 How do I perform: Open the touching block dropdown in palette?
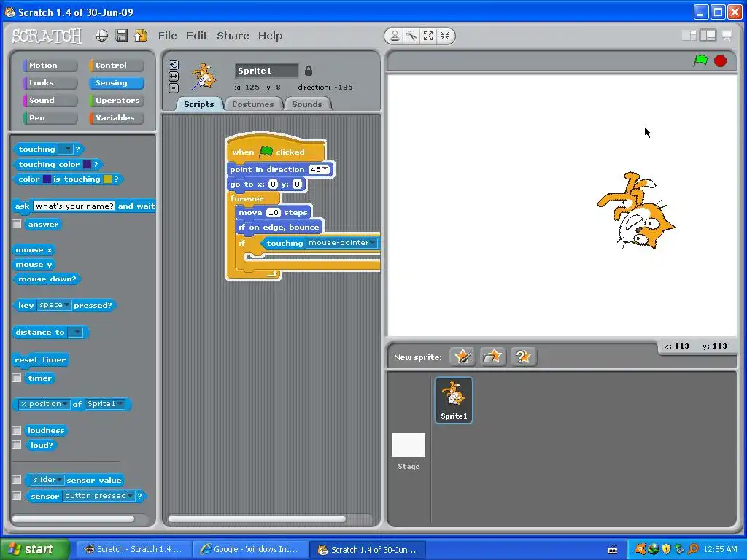pyautogui.click(x=65, y=149)
